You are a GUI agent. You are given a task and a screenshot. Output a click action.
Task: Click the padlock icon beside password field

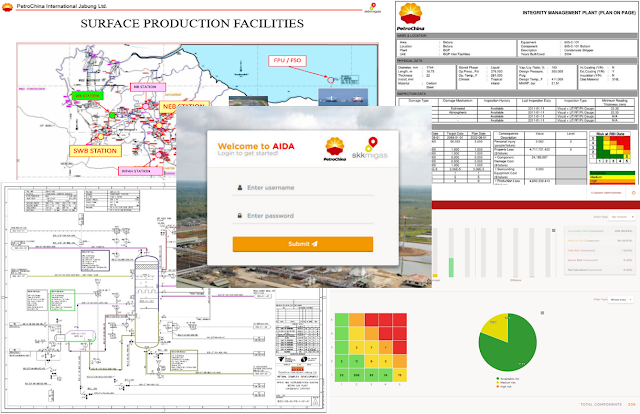[240, 215]
